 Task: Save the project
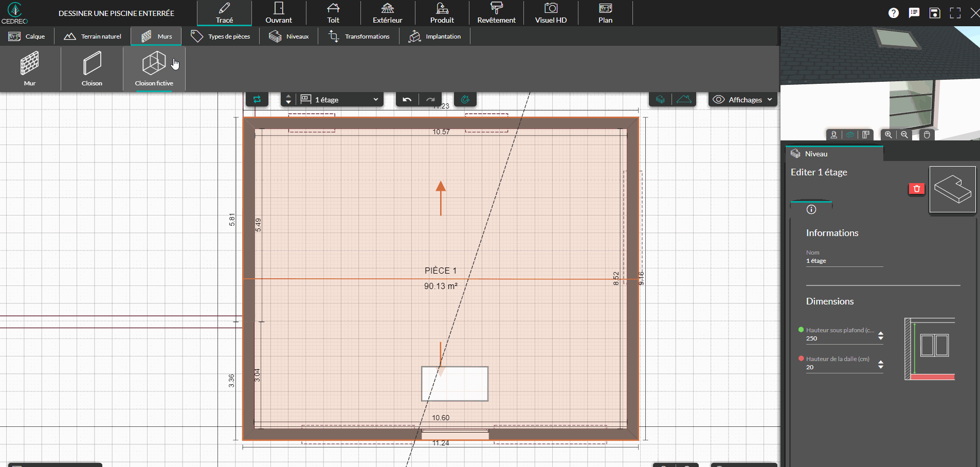935,13
